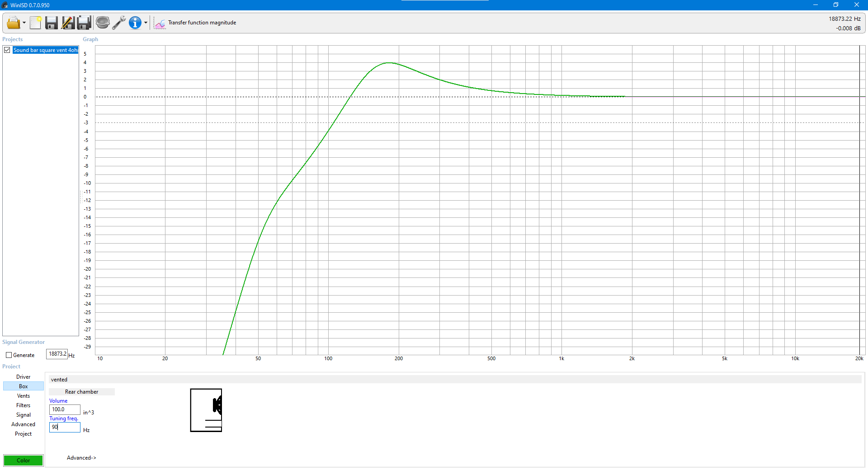Screen dimensions: 868x470
Task: Click the Tuning freq. input field
Action: tap(65, 427)
